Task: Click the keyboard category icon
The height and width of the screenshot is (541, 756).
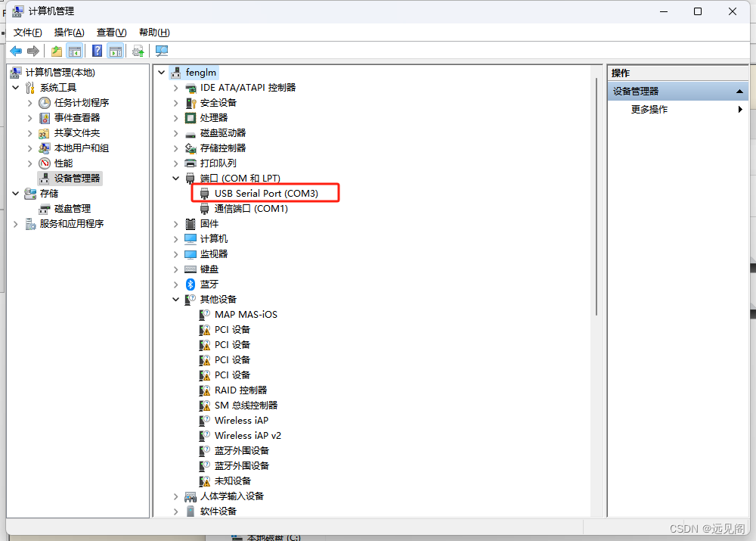Action: tap(191, 269)
